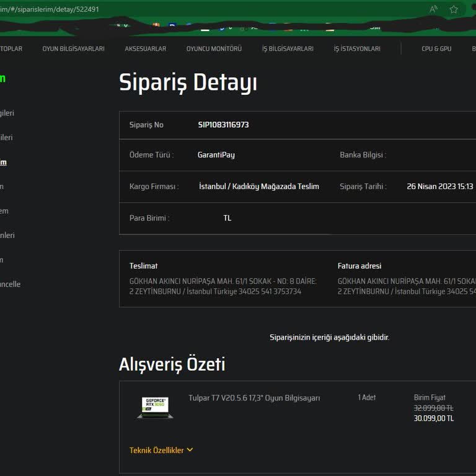Click the Teslimat delivery address text

(223, 286)
